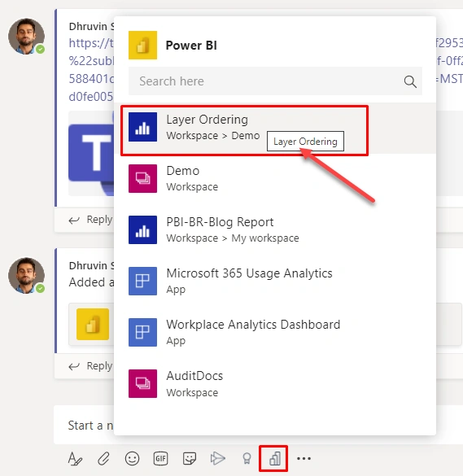Click Dhruvin's avatar on first message
This screenshot has width=463, height=476.
[26, 36]
